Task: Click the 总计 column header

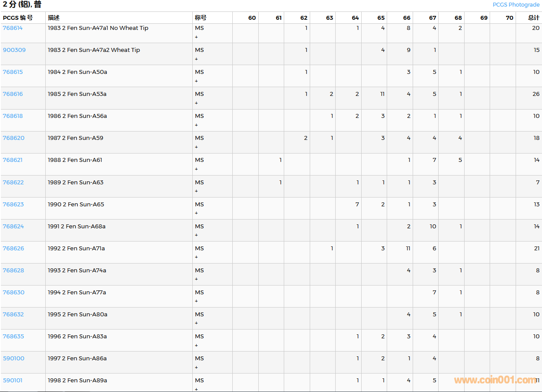Action: [x=533, y=18]
